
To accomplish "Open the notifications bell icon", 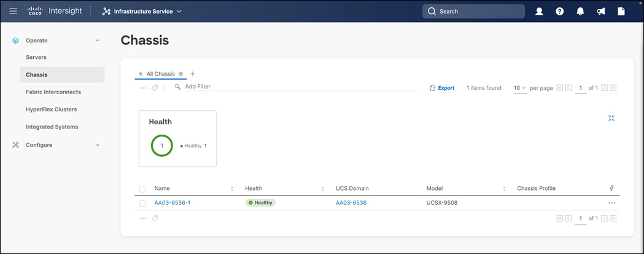I will (580, 12).
